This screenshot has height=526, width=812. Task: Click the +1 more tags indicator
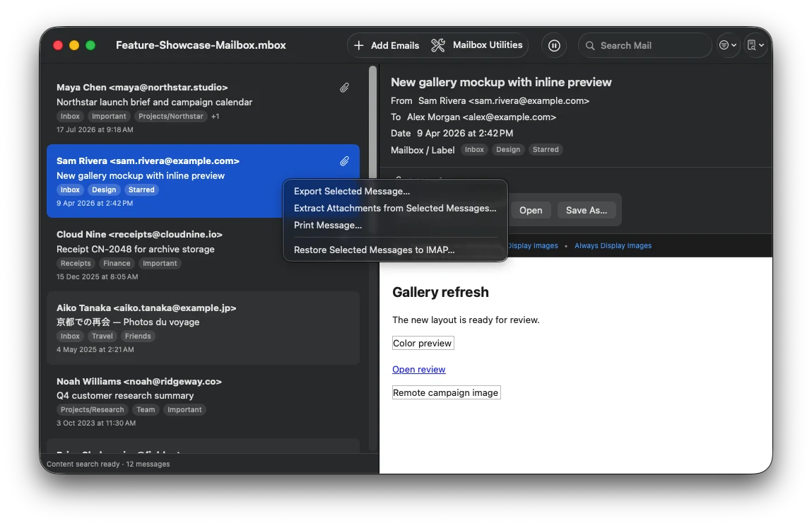point(215,116)
